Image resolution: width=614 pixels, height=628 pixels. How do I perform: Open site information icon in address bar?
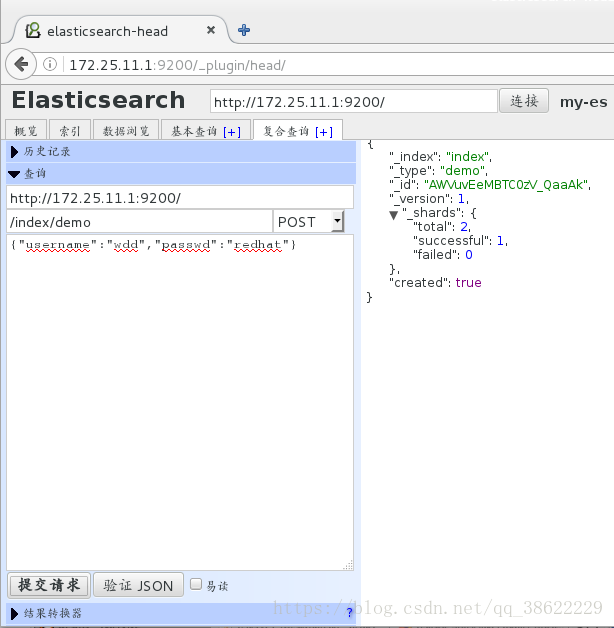pyautogui.click(x=50, y=64)
